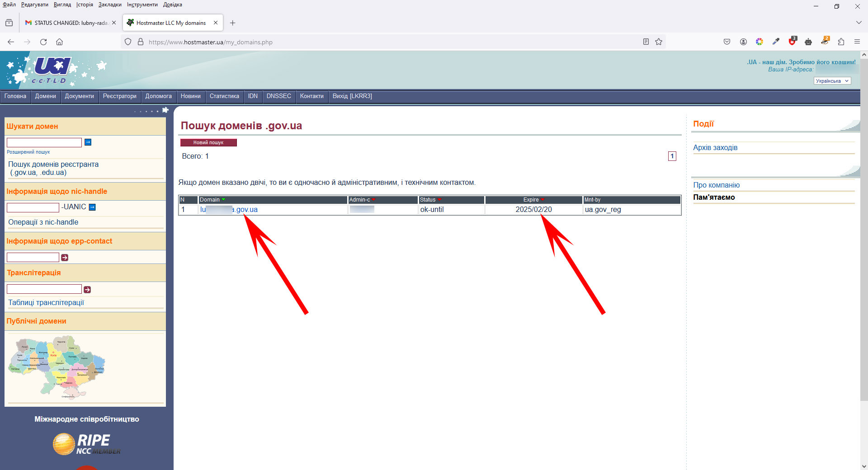The image size is (868, 470).
Task: Sort table by Domain column arrow
Action: tap(223, 200)
